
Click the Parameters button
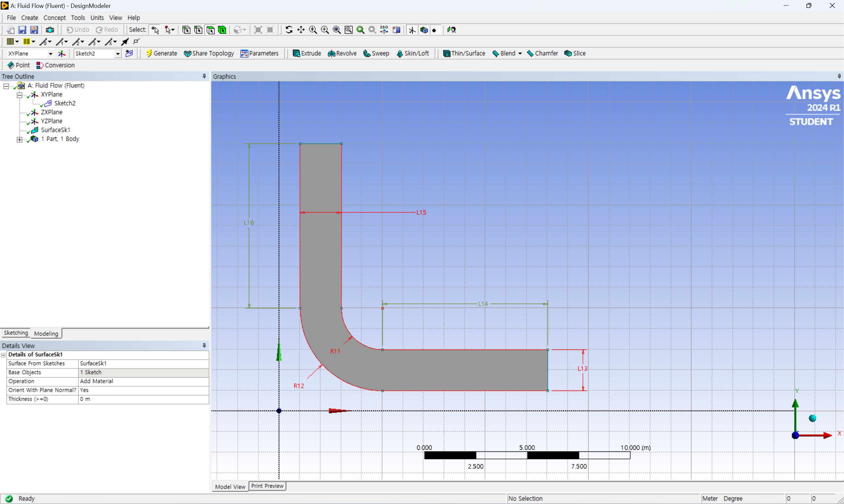tap(259, 53)
